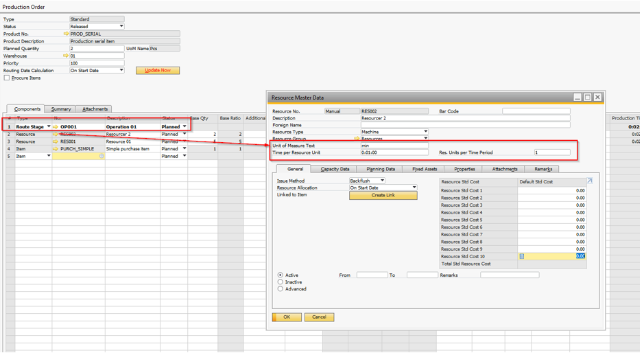The image size is (644, 353).
Task: Close the Resource Master Data window
Action: point(597,97)
